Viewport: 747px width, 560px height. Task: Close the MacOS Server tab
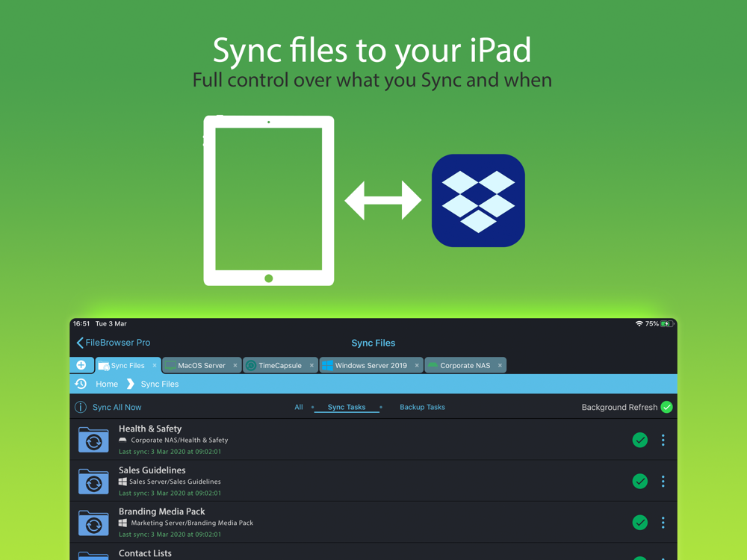235,366
